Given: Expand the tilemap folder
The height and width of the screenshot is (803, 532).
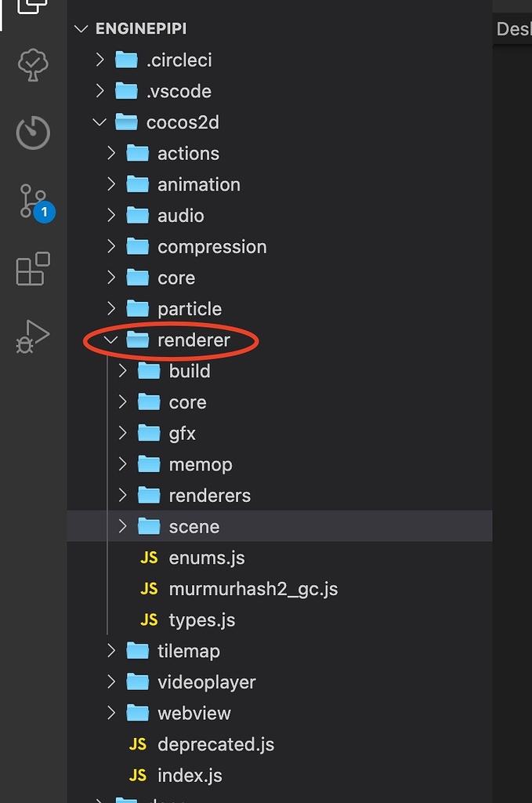Looking at the screenshot, I should pos(111,651).
